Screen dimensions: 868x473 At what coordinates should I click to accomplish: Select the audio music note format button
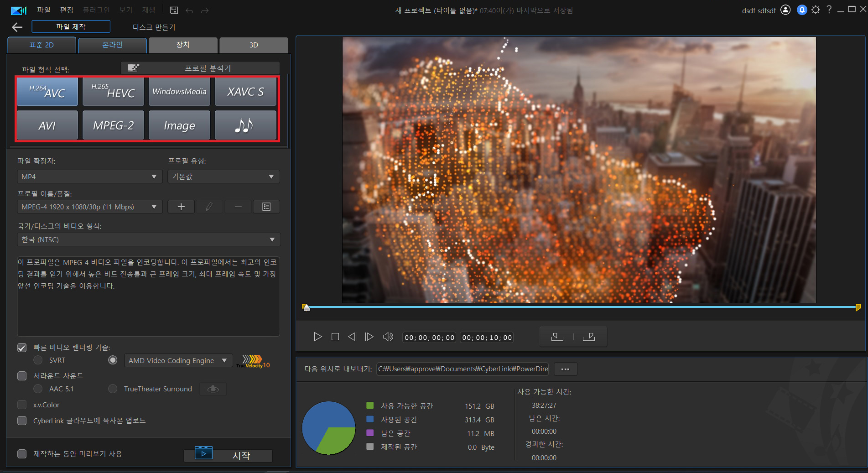pyautogui.click(x=245, y=125)
